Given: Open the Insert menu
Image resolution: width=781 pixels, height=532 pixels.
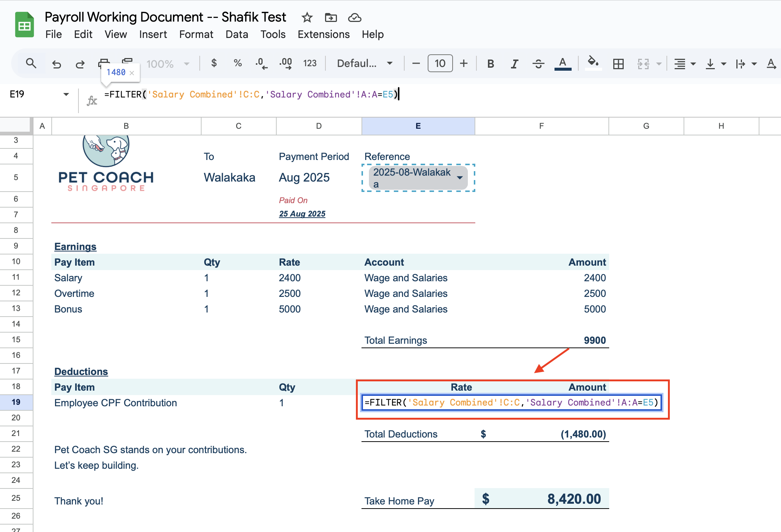Looking at the screenshot, I should (153, 34).
